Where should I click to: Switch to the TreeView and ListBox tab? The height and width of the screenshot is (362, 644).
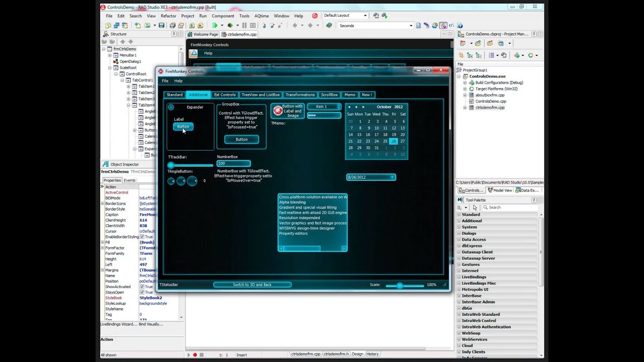(260, 95)
